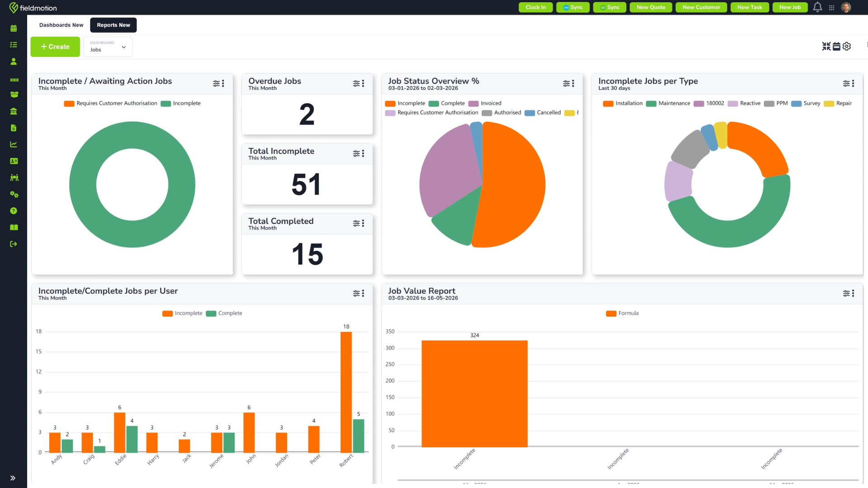Toggle the Incomplete legend in the Jobs per User chart

(182, 313)
